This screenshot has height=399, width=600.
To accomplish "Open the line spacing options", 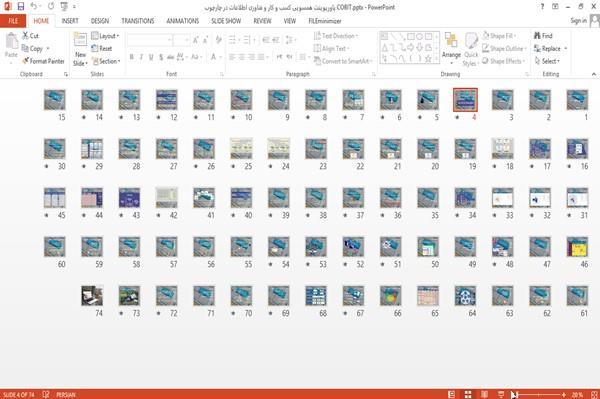I will (x=291, y=40).
